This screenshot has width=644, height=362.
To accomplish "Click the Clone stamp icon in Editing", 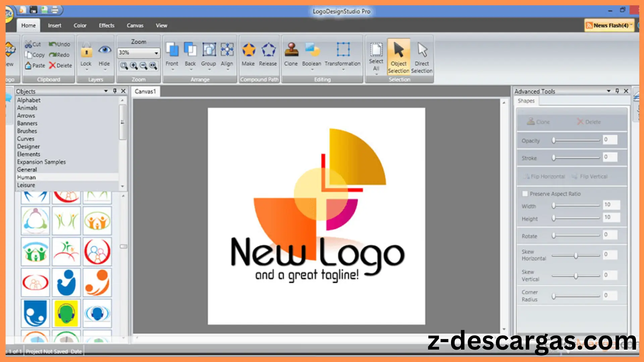I will tap(291, 50).
